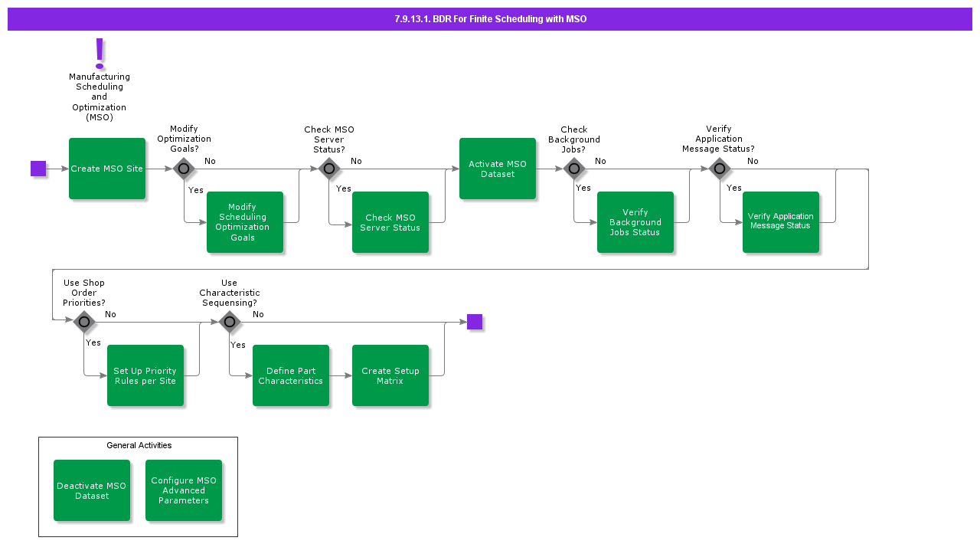
Task: Expand the Check Background Jobs decision diamond
Action: click(x=574, y=168)
